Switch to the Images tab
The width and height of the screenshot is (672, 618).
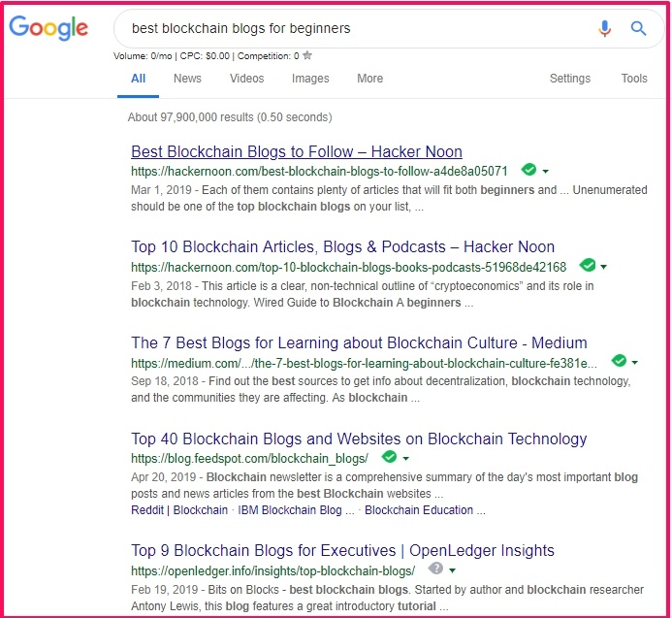point(310,79)
